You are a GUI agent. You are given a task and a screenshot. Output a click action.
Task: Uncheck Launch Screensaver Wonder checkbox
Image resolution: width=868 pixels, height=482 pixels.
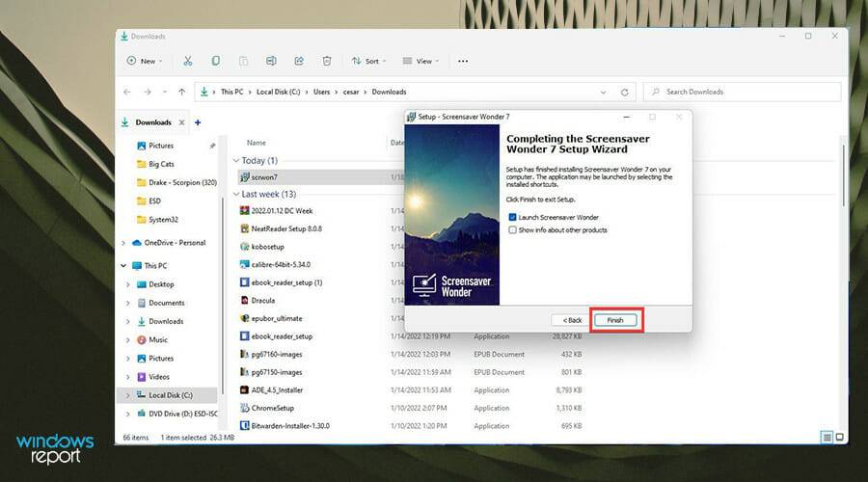(512, 218)
